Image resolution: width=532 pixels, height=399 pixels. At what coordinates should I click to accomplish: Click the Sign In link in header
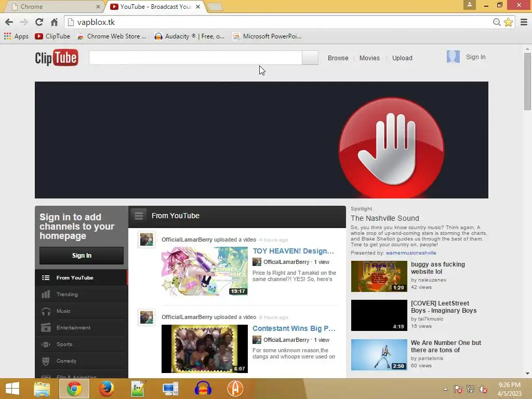coord(475,57)
